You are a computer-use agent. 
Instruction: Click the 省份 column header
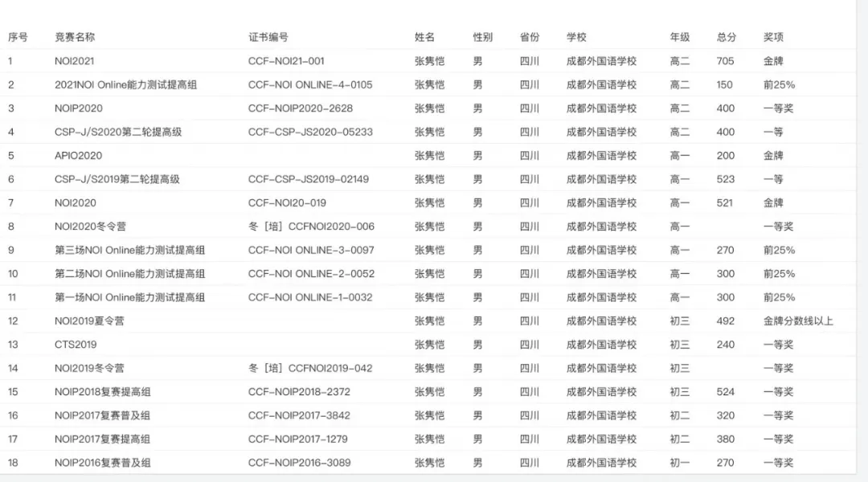tap(530, 37)
